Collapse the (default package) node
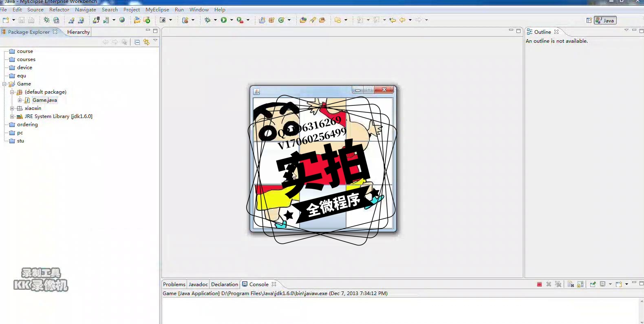Viewport: 644px width, 324px height. click(x=12, y=92)
